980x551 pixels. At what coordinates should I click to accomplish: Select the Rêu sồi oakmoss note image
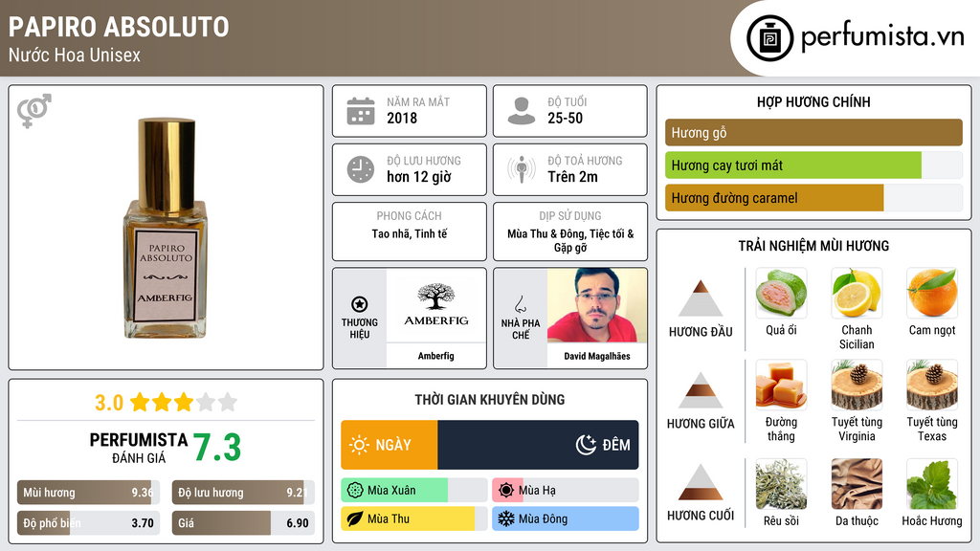(x=781, y=484)
